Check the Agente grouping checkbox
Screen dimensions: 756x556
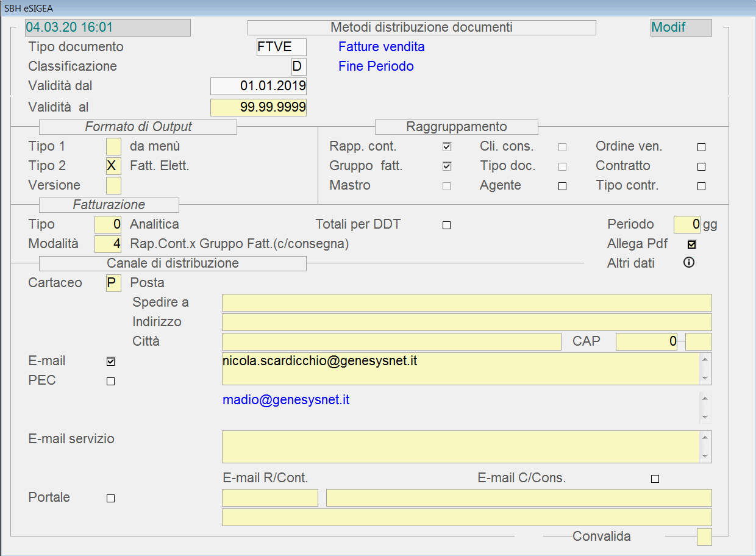pyautogui.click(x=562, y=187)
